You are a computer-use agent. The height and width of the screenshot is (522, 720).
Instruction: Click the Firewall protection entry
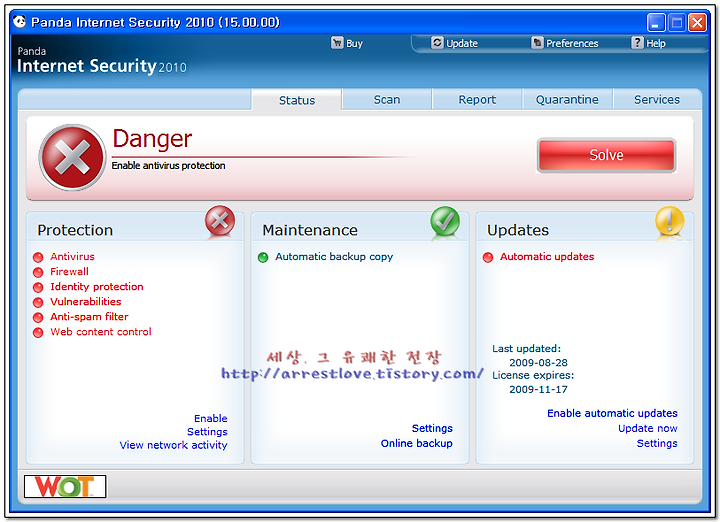[x=69, y=272]
